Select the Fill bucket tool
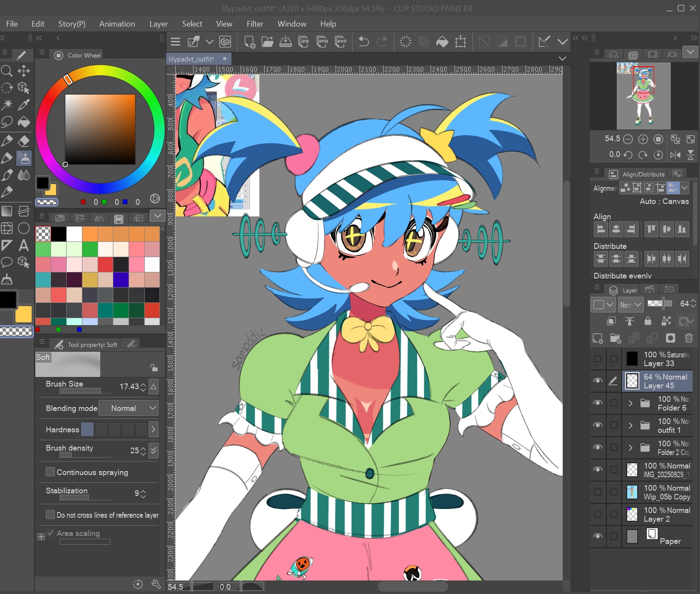The height and width of the screenshot is (594, 700). pyautogui.click(x=24, y=122)
